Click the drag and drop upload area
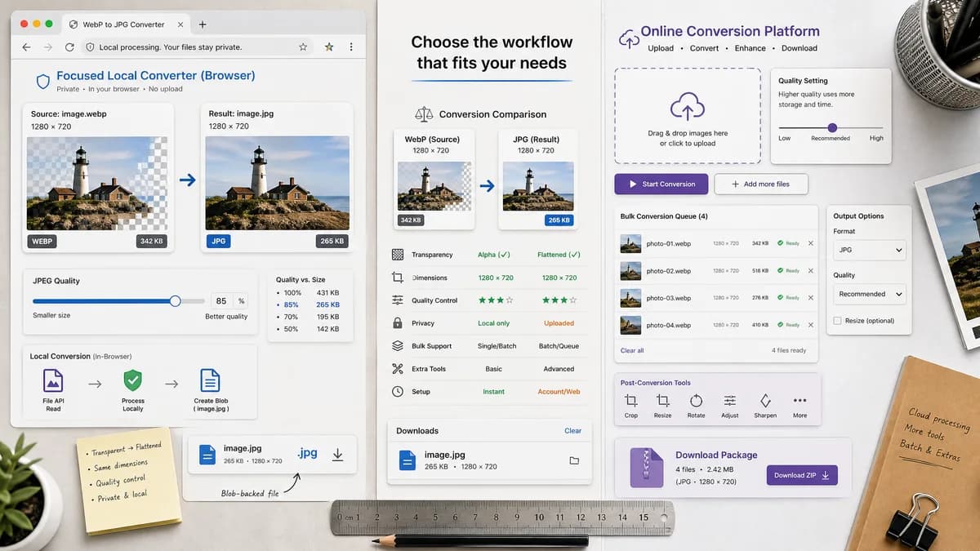The height and width of the screenshot is (551, 980). point(688,116)
